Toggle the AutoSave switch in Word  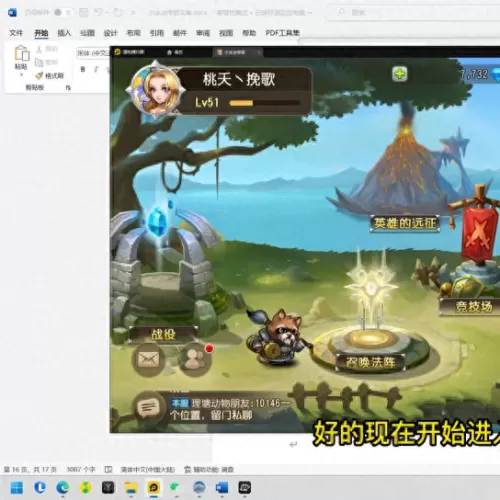(62, 13)
